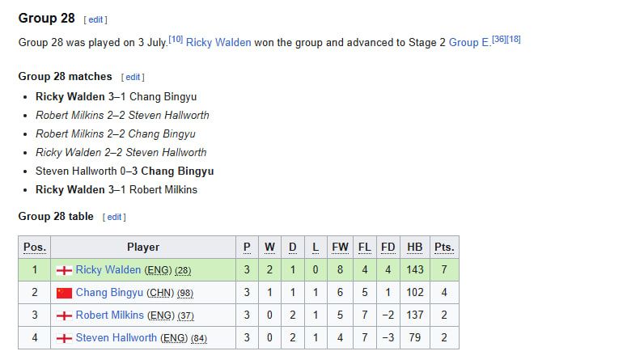
Task: Follow the Group E link
Action: 469,42
